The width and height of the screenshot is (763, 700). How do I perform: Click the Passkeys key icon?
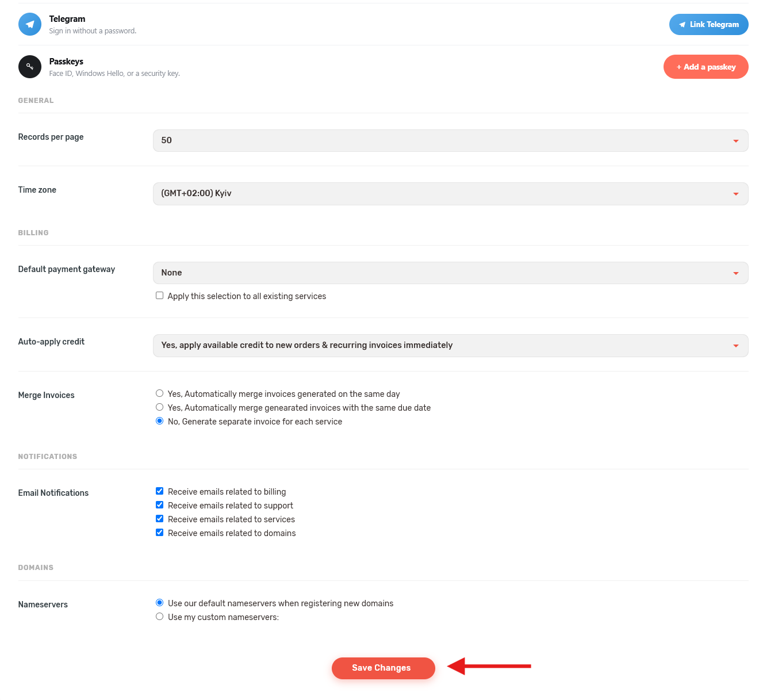pos(30,67)
